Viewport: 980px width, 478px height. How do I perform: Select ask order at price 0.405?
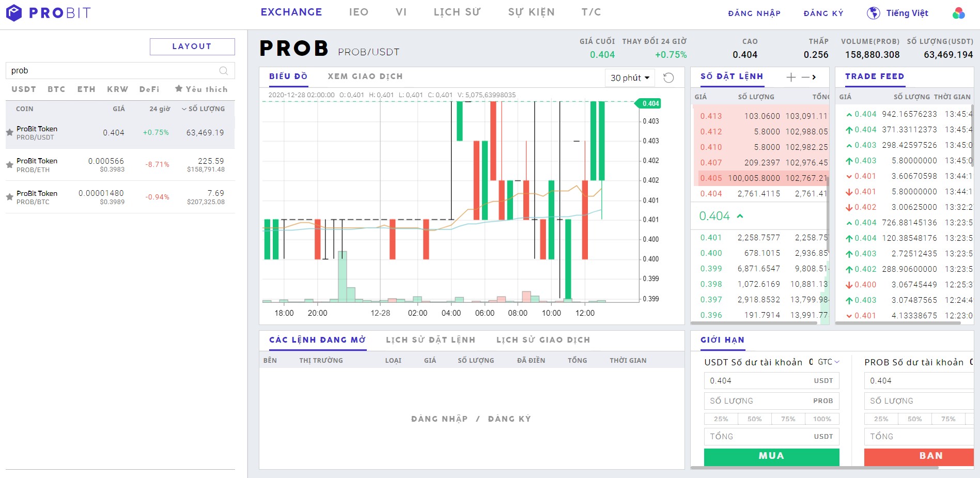point(760,178)
